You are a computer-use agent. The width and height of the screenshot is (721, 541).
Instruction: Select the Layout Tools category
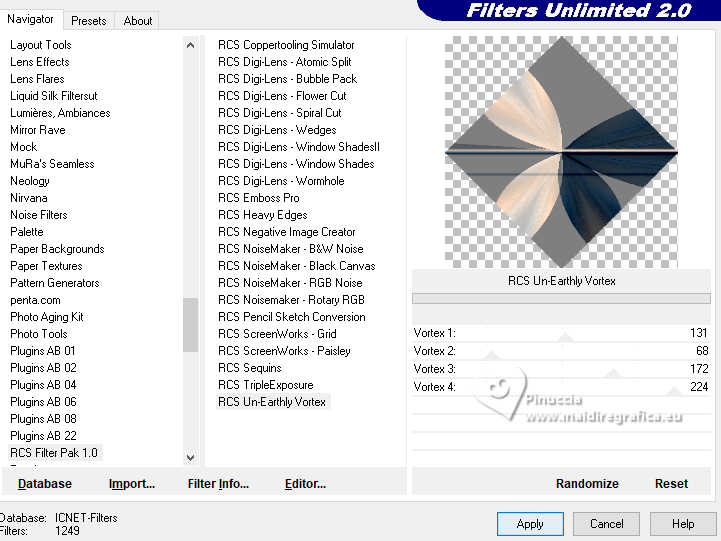click(41, 45)
